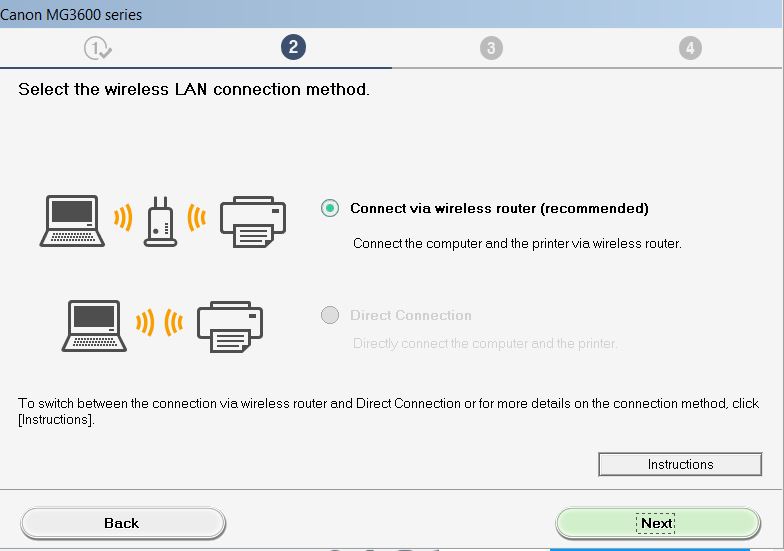Click the signal waves between the laptop and router

[124, 219]
